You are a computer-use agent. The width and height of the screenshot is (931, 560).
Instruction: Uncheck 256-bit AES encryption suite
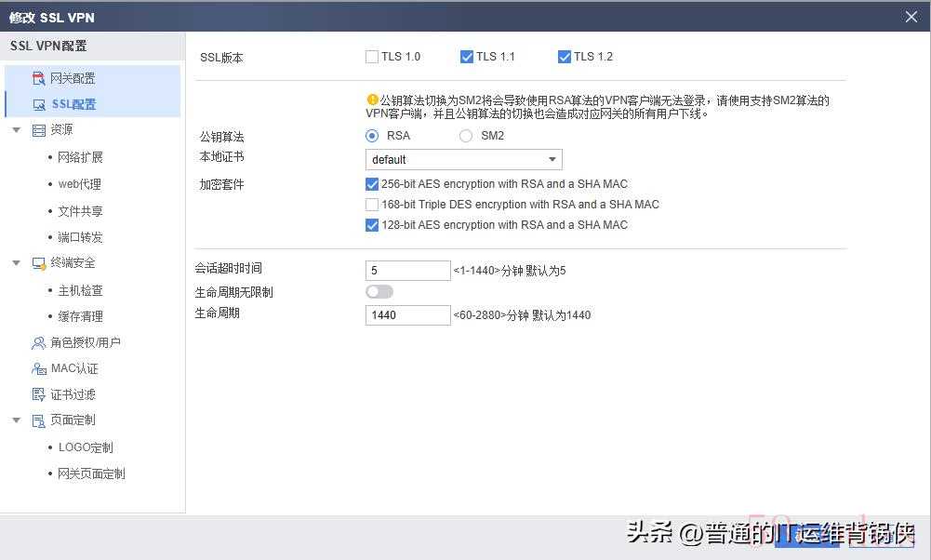point(372,184)
